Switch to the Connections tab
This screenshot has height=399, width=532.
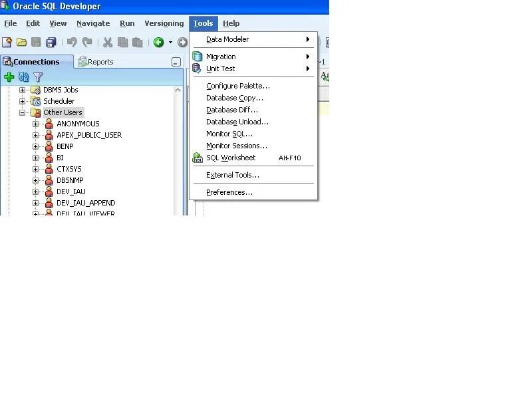(37, 62)
